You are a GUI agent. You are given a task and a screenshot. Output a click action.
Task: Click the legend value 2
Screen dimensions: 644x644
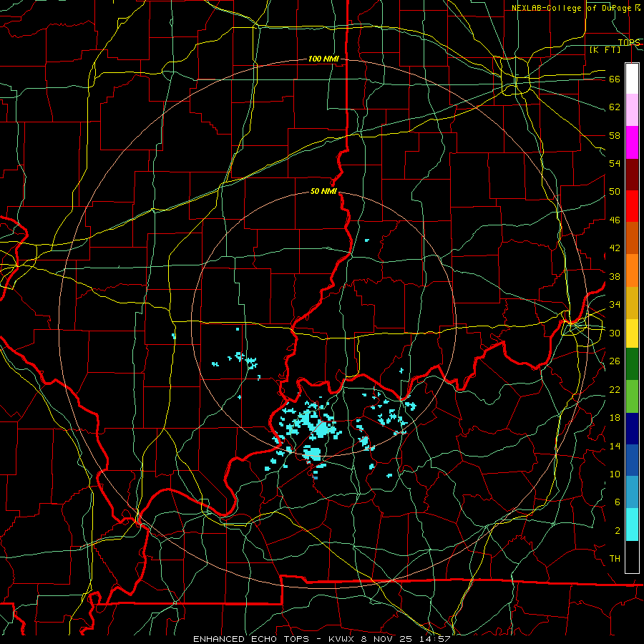[x=618, y=531]
